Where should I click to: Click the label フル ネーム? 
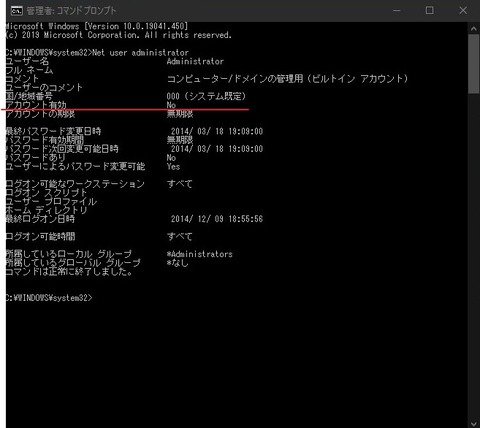(x=29, y=70)
